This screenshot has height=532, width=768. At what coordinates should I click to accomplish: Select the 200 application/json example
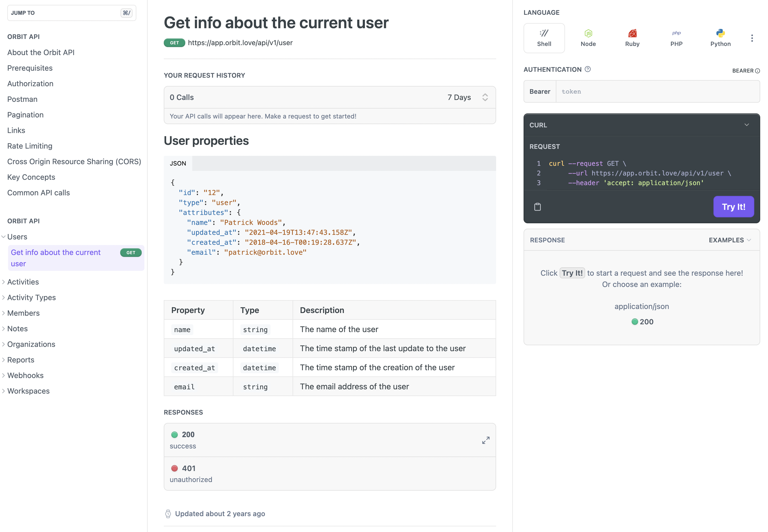(642, 321)
